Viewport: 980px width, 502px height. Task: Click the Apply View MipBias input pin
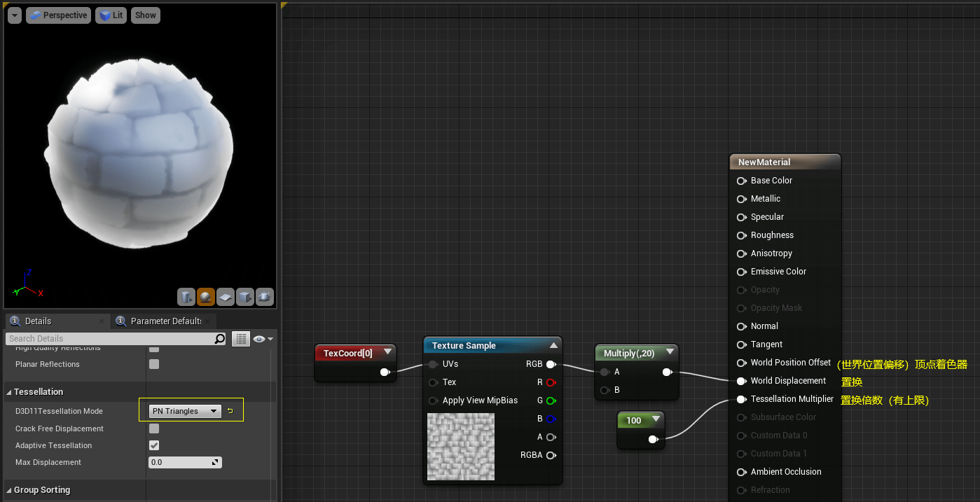point(434,400)
